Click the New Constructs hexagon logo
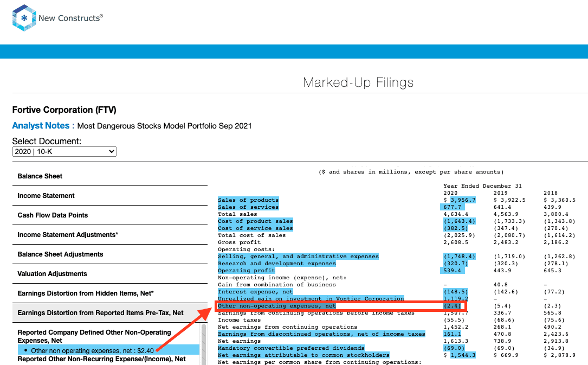The image size is (588, 365). pyautogui.click(x=24, y=18)
